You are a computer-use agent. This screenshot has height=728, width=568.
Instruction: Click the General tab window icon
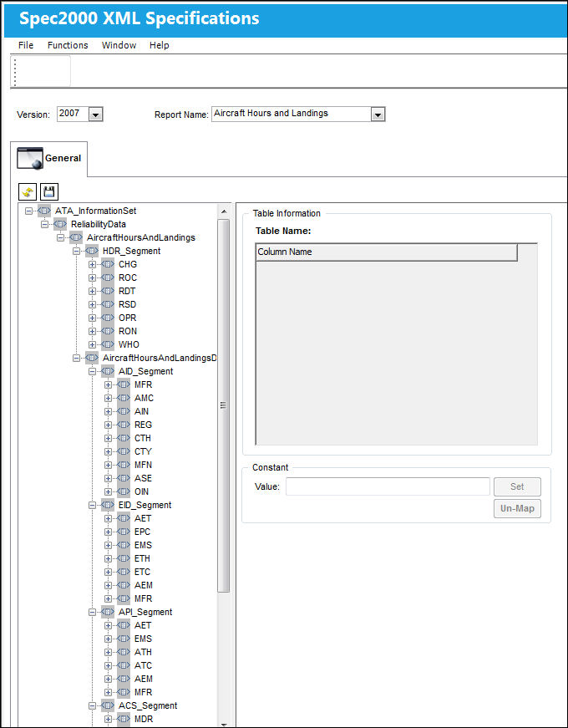pyautogui.click(x=30, y=158)
